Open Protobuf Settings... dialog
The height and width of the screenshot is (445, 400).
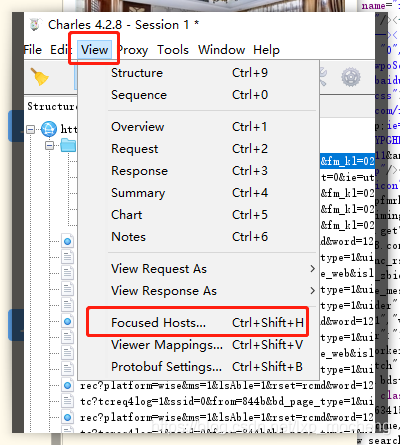pyautogui.click(x=198, y=367)
